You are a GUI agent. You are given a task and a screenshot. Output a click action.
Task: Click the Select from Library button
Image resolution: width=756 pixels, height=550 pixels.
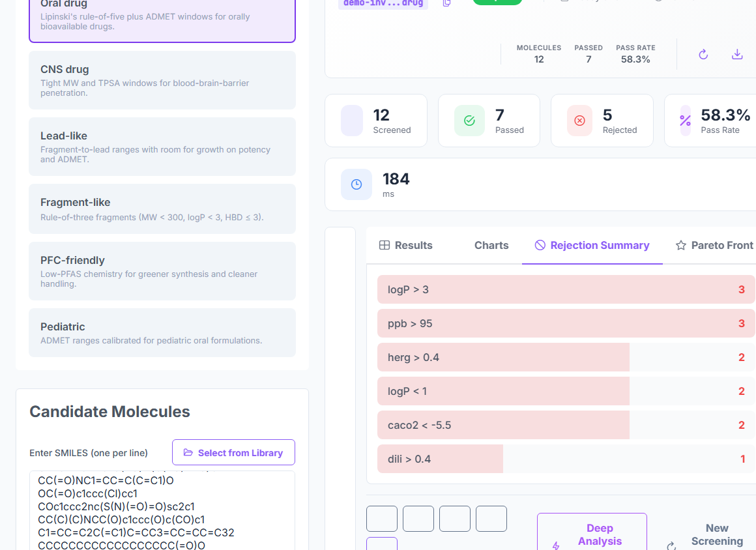click(233, 453)
